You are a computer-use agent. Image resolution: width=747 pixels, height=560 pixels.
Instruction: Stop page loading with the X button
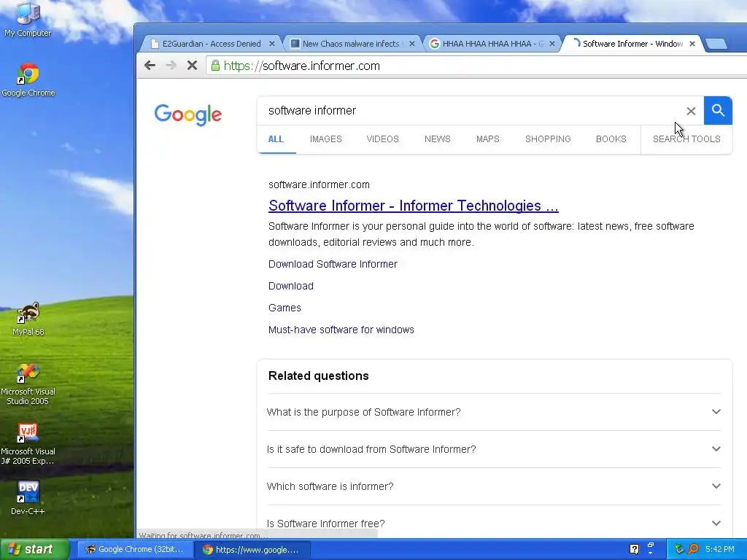coord(192,66)
